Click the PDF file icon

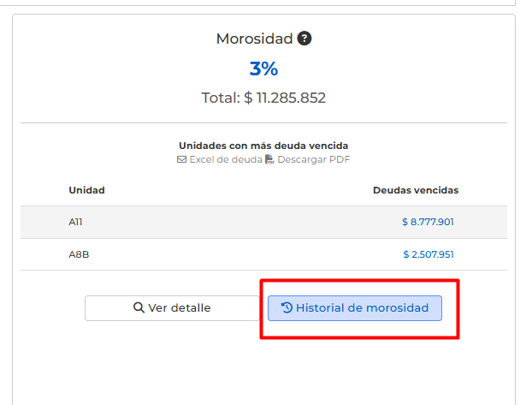pos(269,159)
